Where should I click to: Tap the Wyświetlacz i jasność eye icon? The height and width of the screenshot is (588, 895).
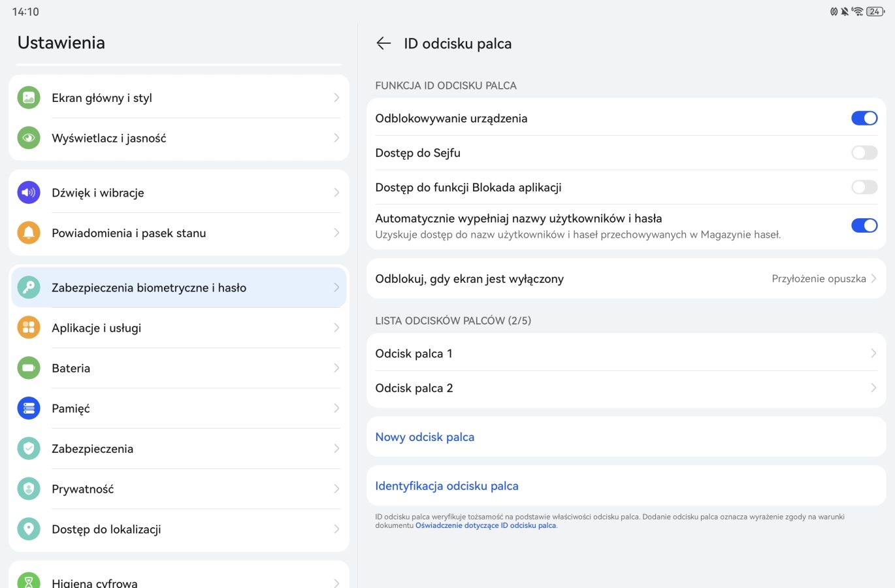(29, 138)
